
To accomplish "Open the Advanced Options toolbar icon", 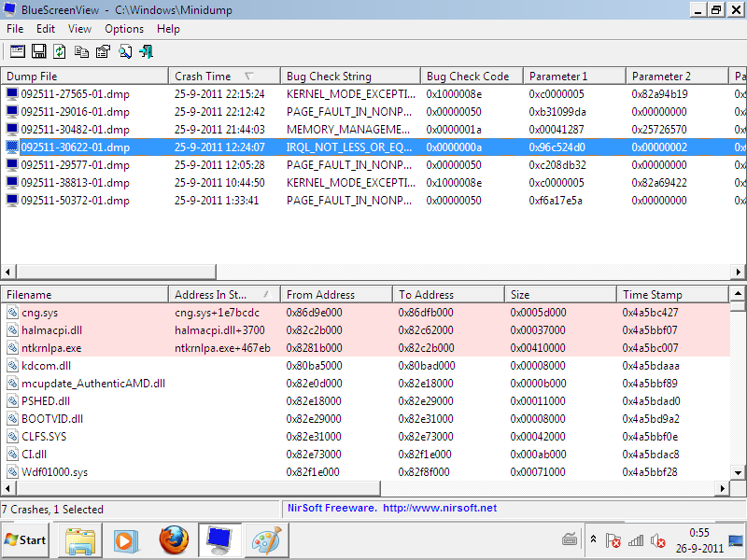I will pyautogui.click(x=18, y=51).
